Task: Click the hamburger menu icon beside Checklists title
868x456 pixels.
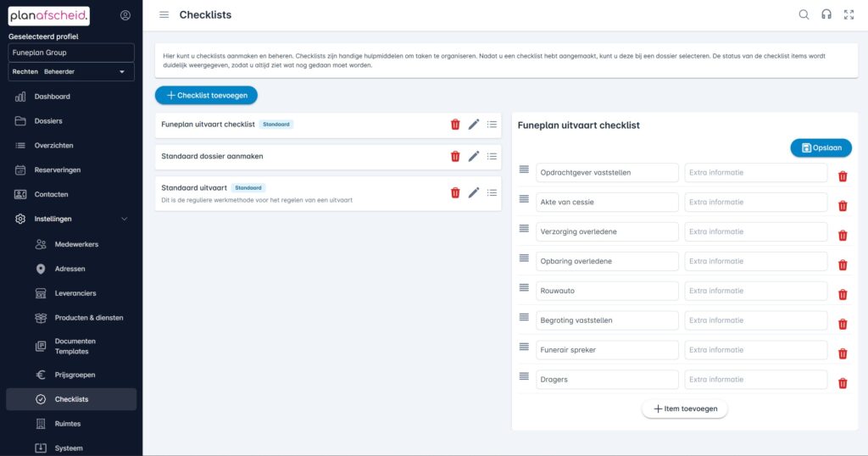Action: click(164, 14)
